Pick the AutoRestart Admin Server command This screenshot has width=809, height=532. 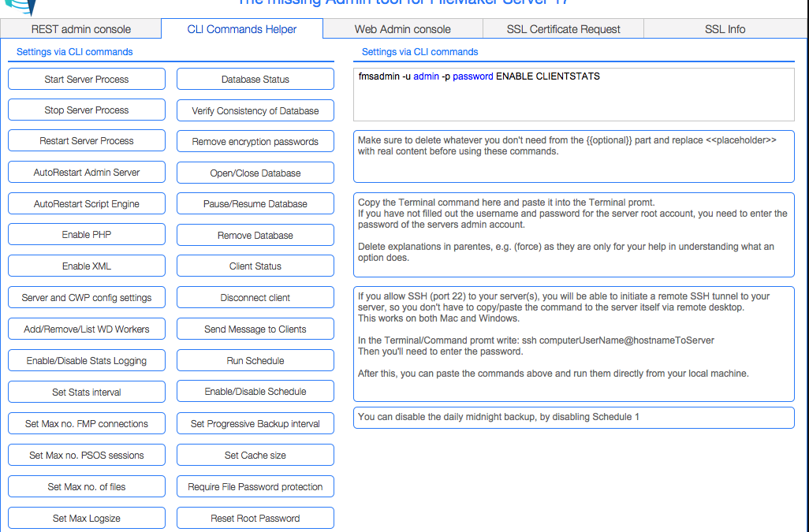coord(87,172)
